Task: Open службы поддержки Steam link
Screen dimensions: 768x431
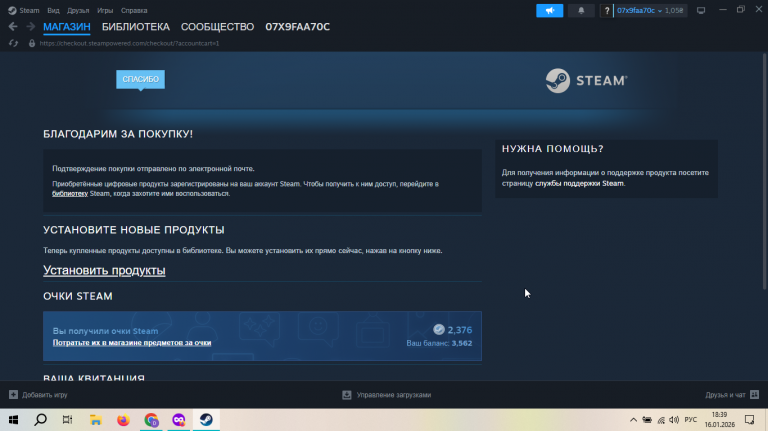Action: click(x=579, y=183)
